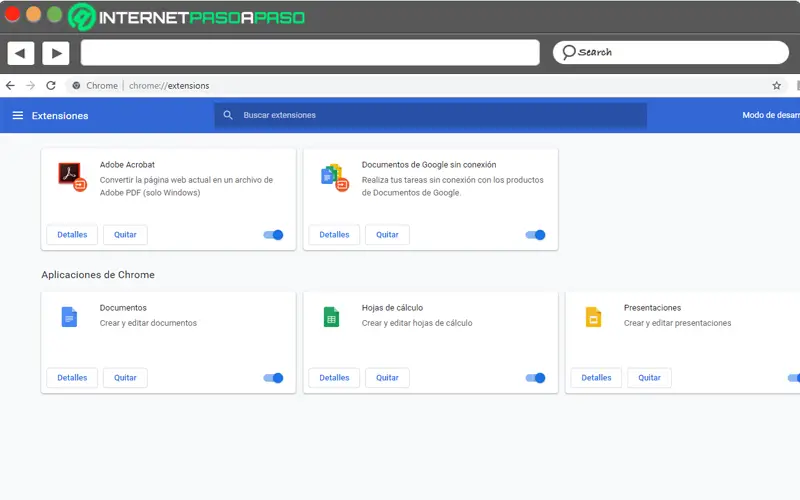Reload the chrome://extensions page

point(51,86)
